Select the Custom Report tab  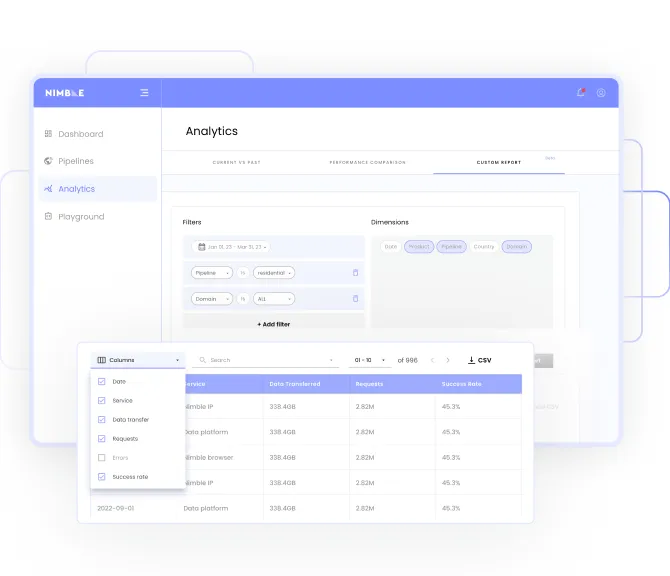click(x=499, y=162)
